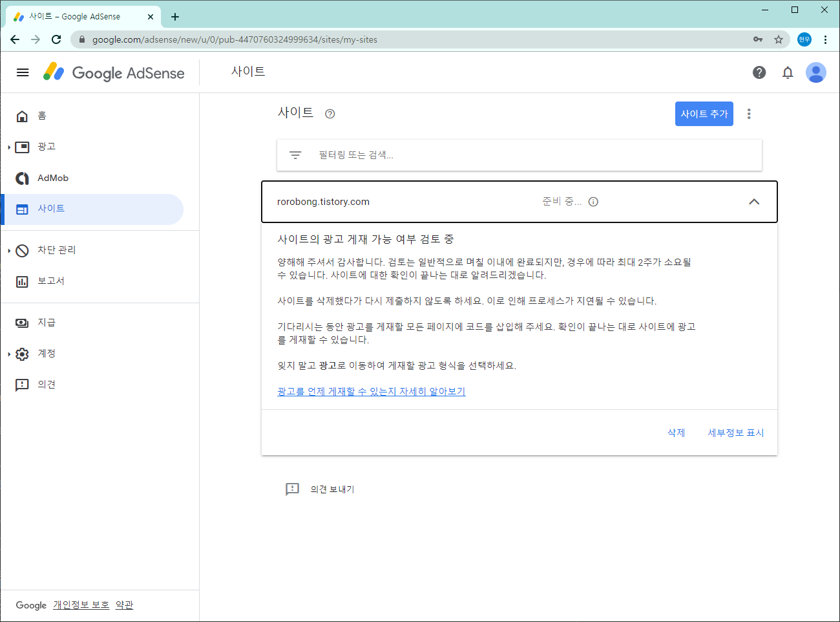Click the 사이트 추가 button
840x622 pixels.
pyautogui.click(x=704, y=114)
